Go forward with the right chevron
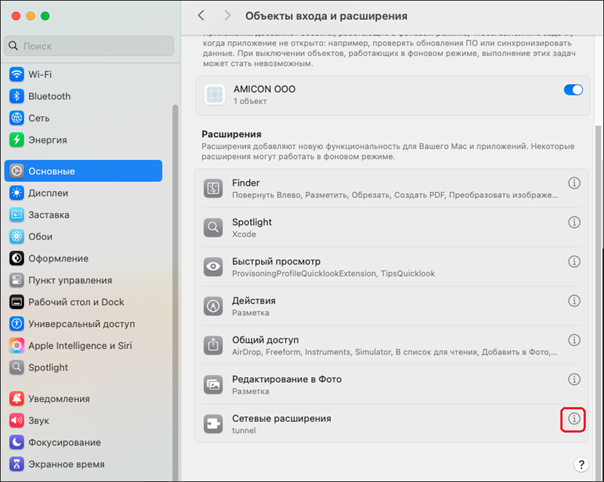The width and height of the screenshot is (604, 482). point(228,16)
